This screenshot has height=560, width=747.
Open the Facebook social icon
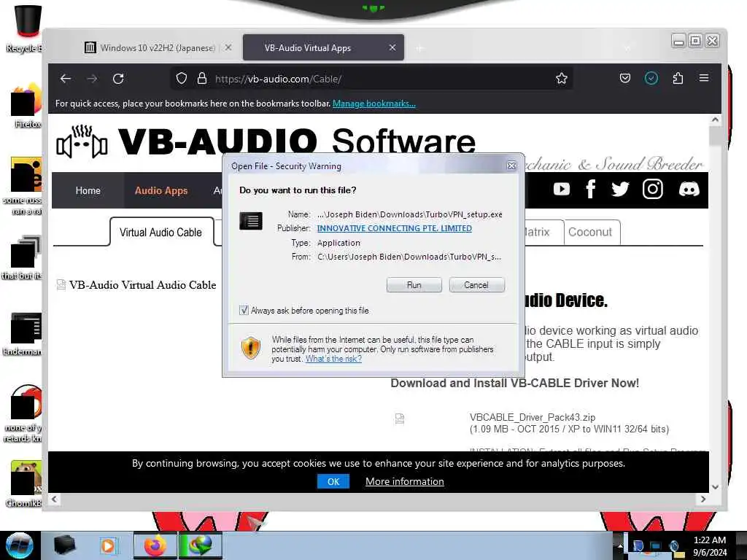(x=591, y=189)
